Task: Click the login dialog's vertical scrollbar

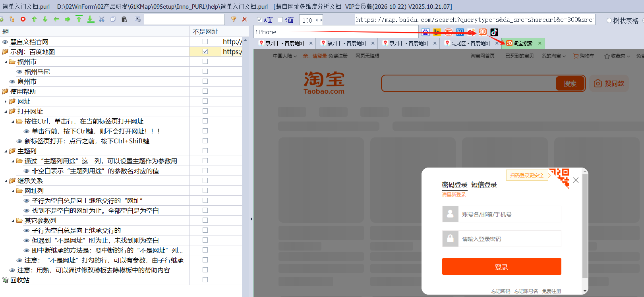Action: (585, 231)
